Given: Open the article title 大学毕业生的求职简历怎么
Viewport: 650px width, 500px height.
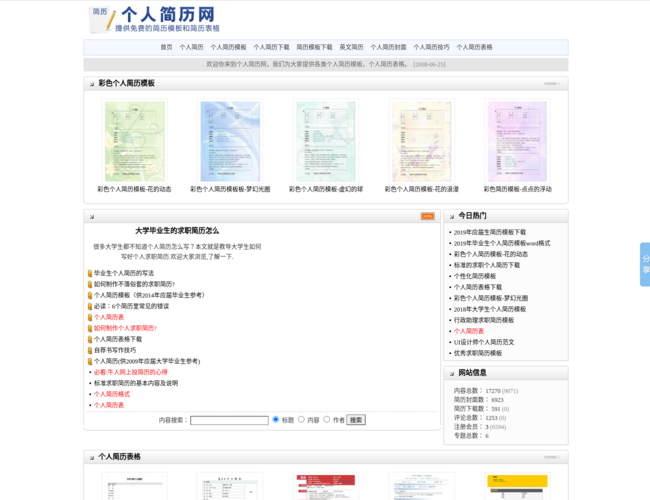Looking at the screenshot, I should click(177, 231).
